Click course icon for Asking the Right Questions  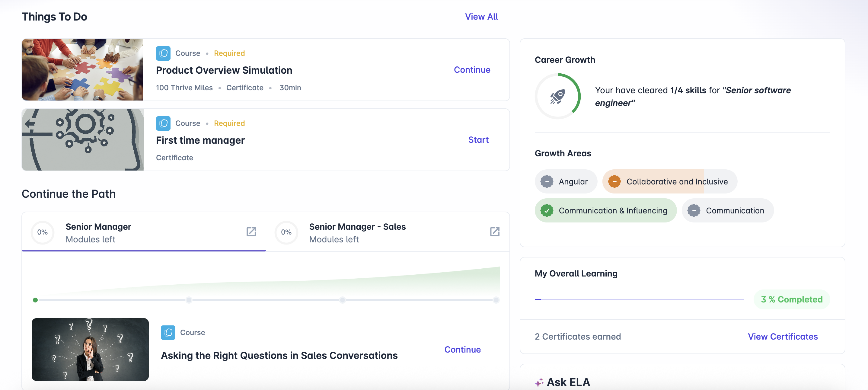click(x=168, y=332)
